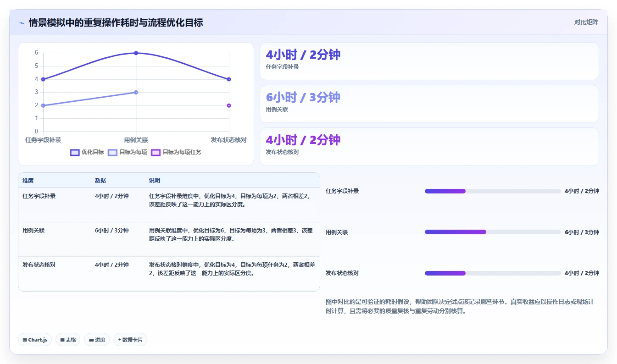The height and width of the screenshot is (364, 617).
Task: Click the purple point at 发布状态核对
Action: (228, 105)
